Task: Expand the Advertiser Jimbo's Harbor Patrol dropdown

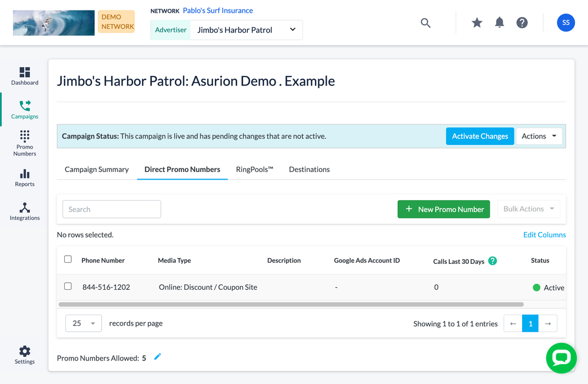Action: tap(246, 30)
